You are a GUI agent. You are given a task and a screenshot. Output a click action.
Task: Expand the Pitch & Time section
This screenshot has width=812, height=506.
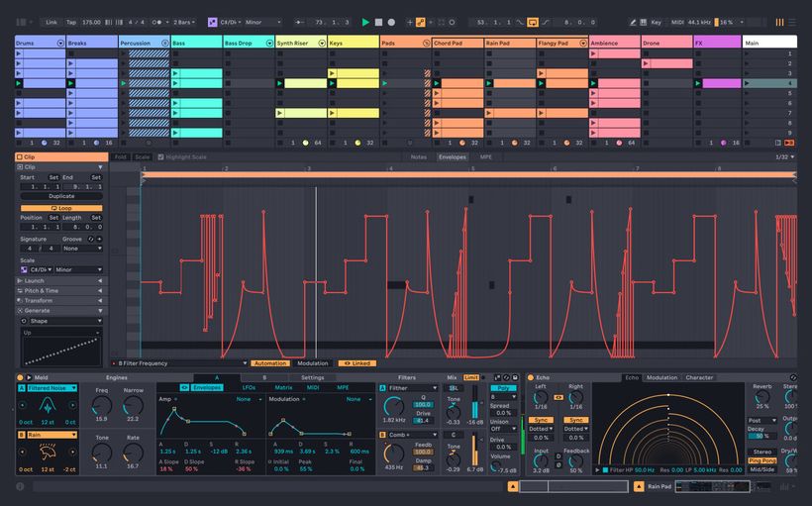[x=59, y=291]
